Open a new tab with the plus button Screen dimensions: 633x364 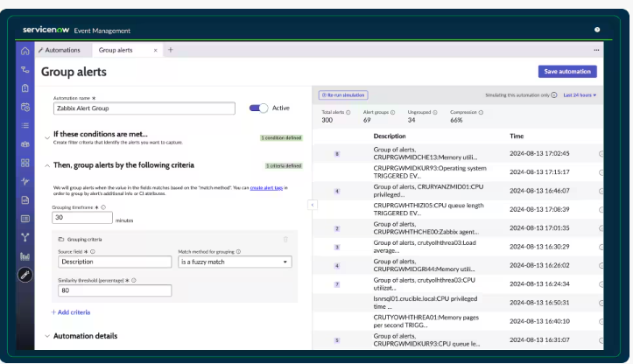tap(171, 51)
